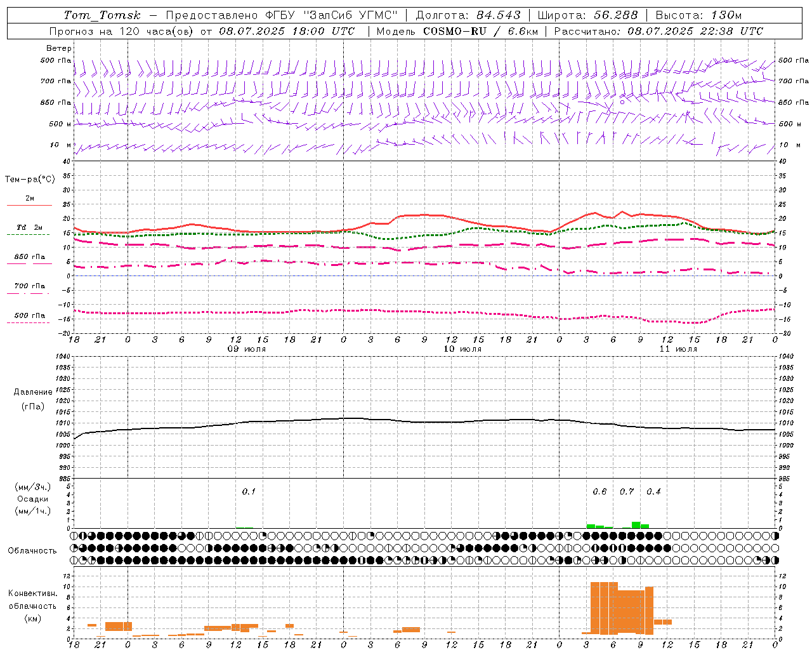Click the 09 июля date label
Image resolution: width=812 pixels, height=650 pixels.
(247, 349)
